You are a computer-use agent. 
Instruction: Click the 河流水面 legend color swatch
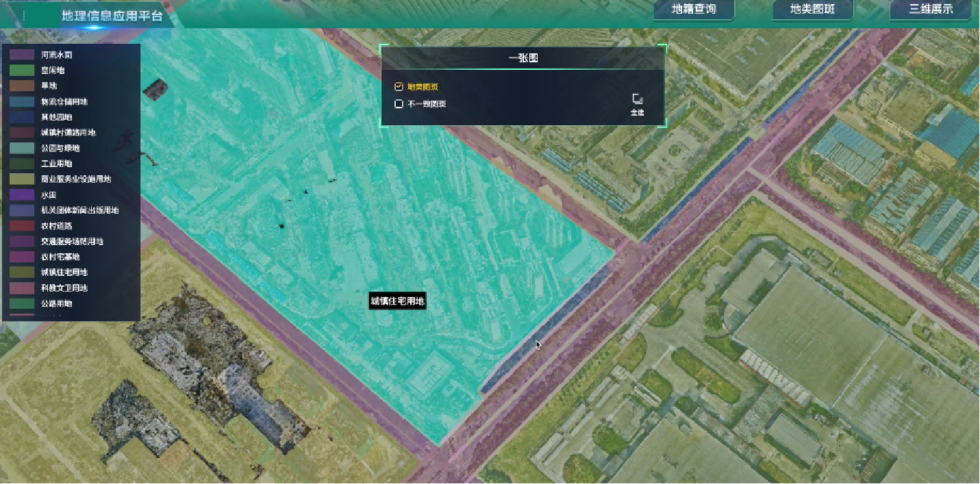tap(22, 55)
